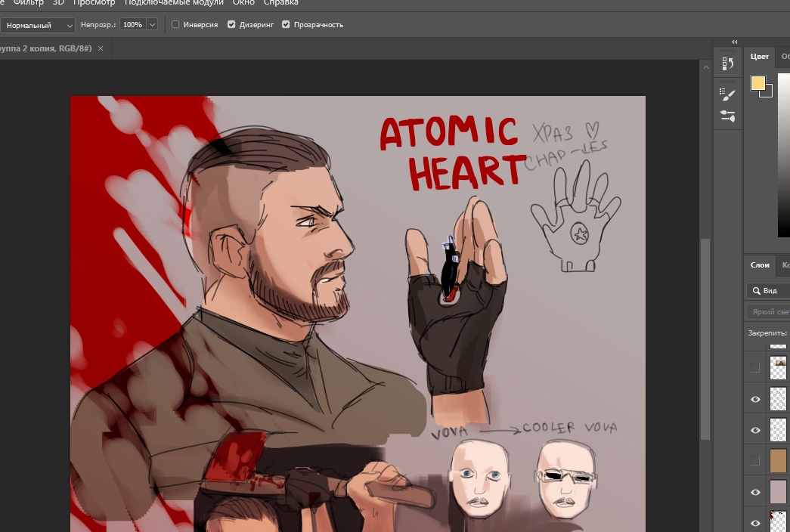
Task: Click the yellow foreground color swatch
Action: [x=757, y=83]
